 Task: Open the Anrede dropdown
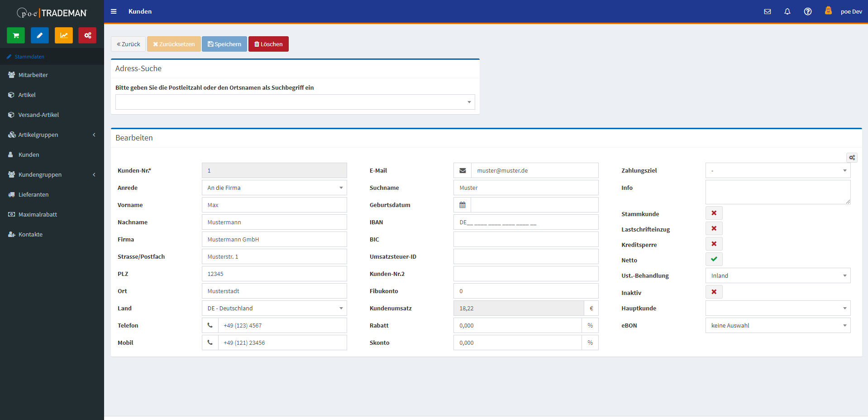[274, 188]
